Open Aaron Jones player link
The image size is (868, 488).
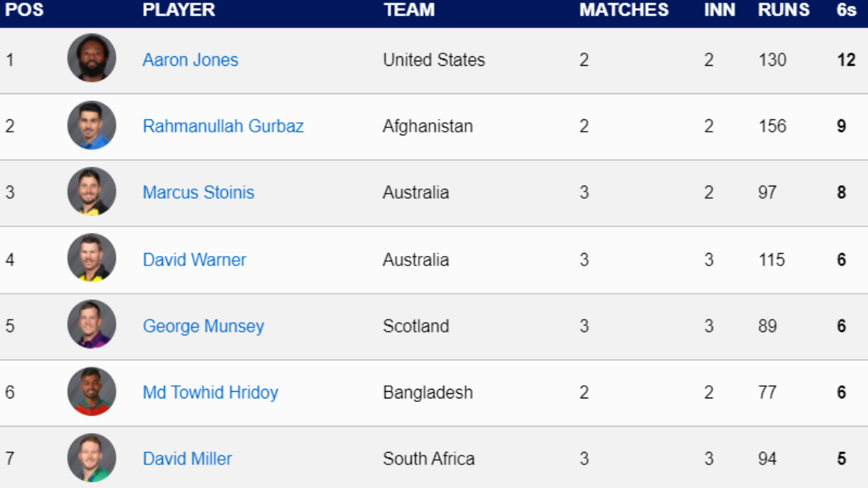[x=190, y=60]
